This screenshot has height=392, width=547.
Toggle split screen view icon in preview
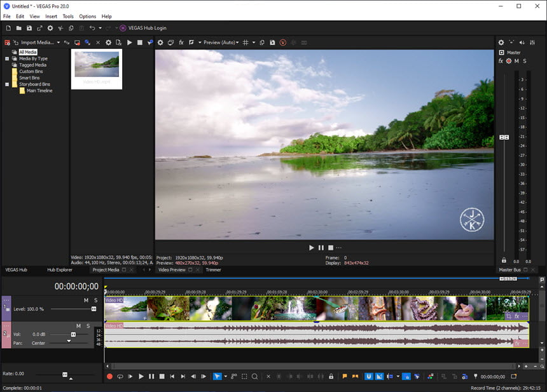(191, 43)
